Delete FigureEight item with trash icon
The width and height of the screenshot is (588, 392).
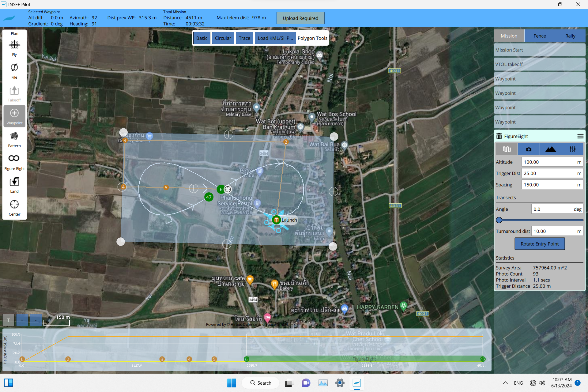(x=499, y=136)
